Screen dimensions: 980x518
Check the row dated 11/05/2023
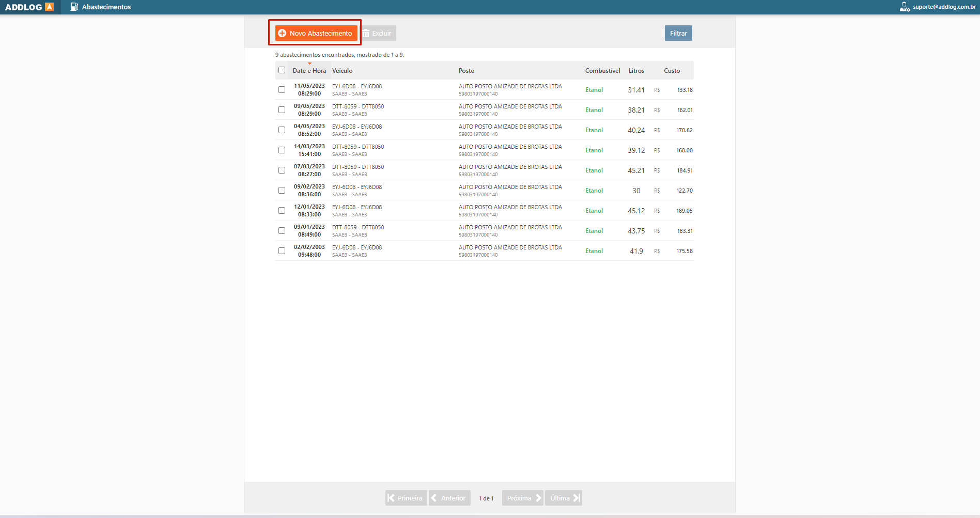282,90
